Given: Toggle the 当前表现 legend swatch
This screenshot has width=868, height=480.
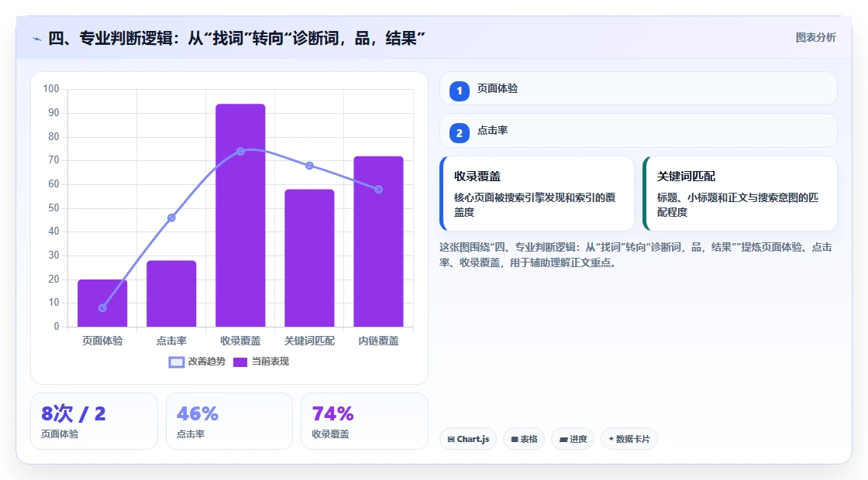Looking at the screenshot, I should coord(239,362).
